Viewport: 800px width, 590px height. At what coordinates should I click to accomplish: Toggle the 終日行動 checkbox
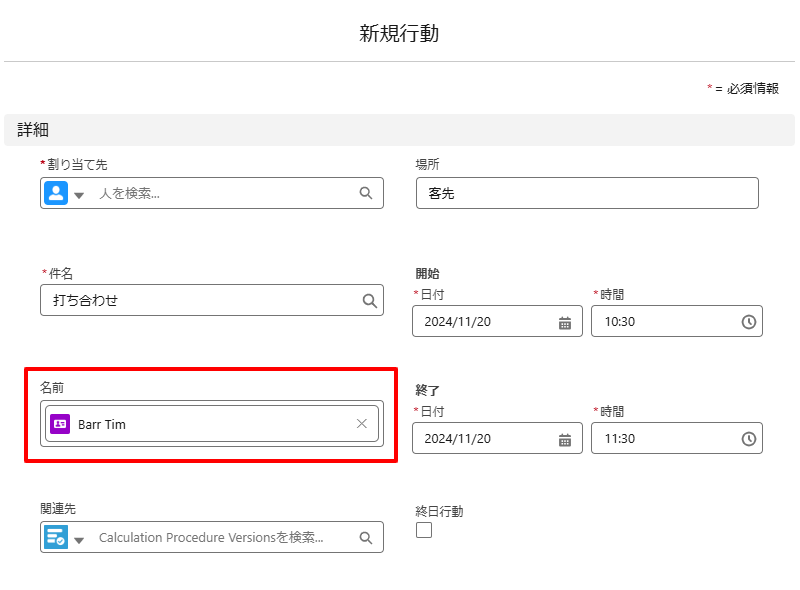tap(424, 530)
